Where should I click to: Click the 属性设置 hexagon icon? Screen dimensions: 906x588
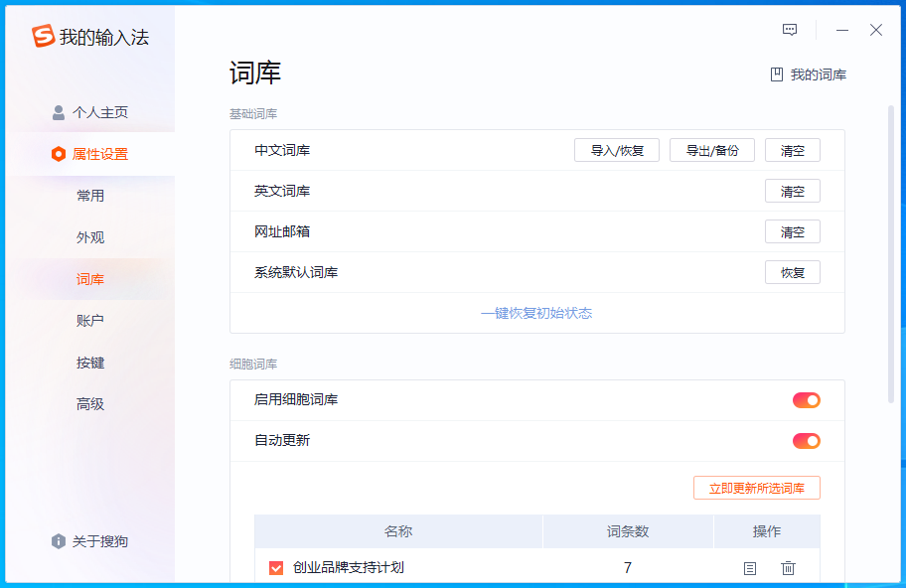(59, 154)
